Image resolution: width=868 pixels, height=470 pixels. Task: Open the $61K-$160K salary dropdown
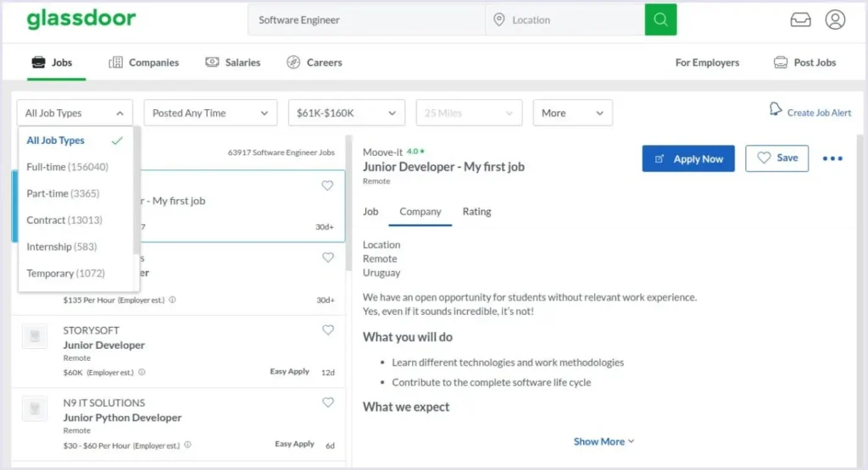(347, 113)
